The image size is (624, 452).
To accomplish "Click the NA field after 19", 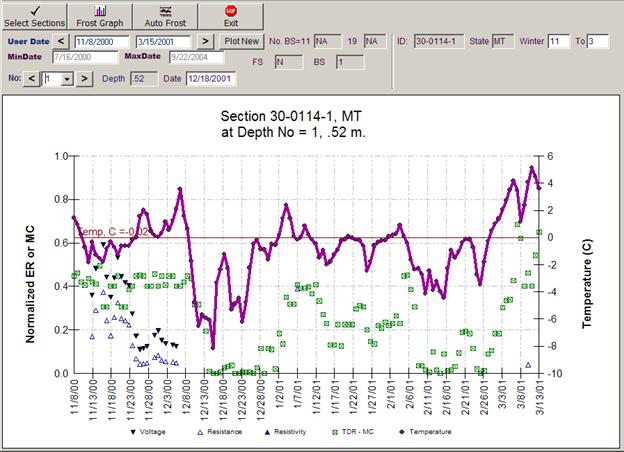I will pyautogui.click(x=375, y=41).
